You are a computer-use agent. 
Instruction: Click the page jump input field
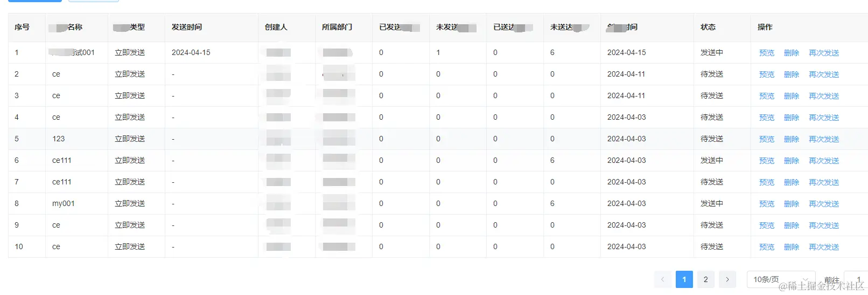click(856, 279)
